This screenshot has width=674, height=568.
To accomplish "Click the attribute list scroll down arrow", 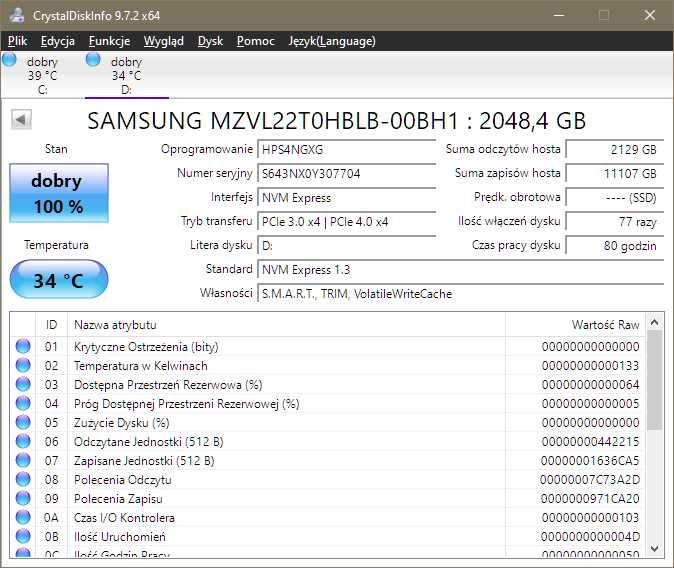I will click(x=654, y=549).
